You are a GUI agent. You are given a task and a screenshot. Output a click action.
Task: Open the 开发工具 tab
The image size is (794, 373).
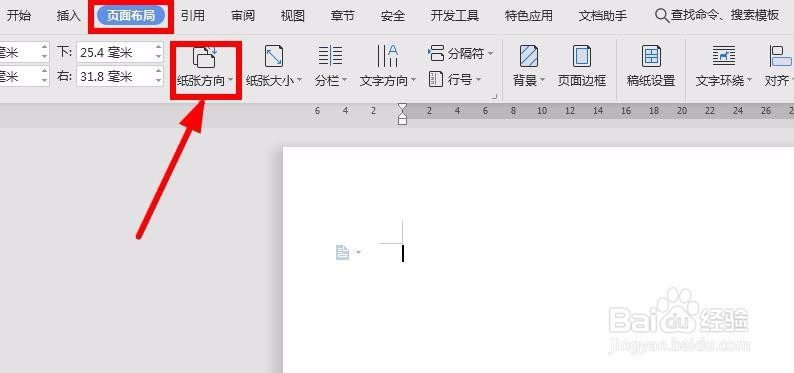click(455, 16)
